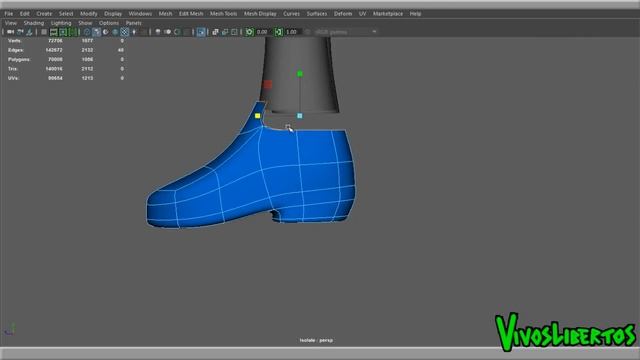Click the yellow manipulator handle
This screenshot has width=640, height=360.
click(258, 116)
